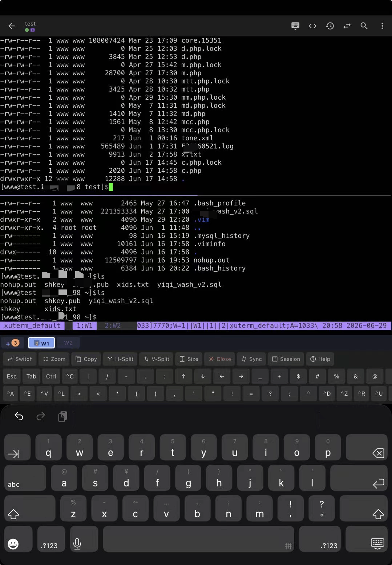Screen dimensions: 392x565
Task: Tap the pipe symbol key
Action: (x=88, y=376)
